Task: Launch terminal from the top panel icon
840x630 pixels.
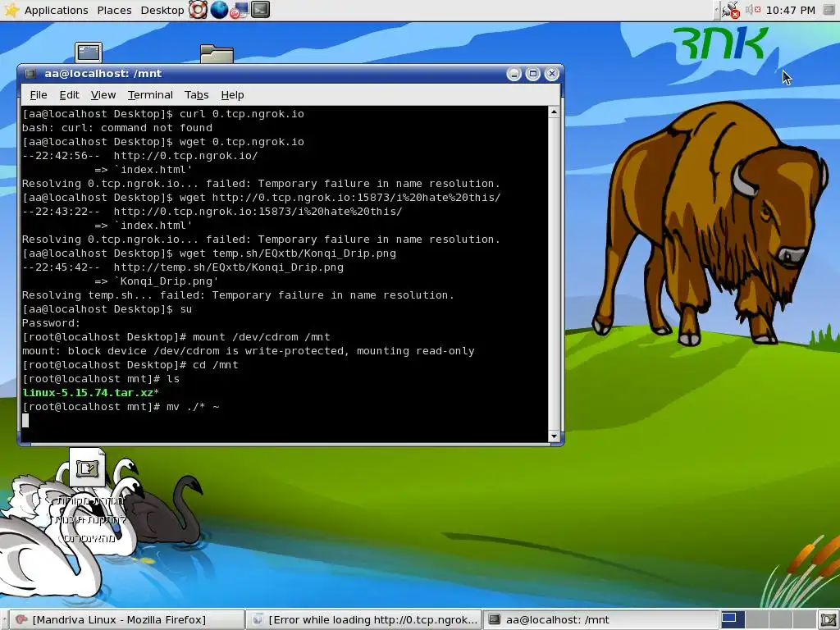Action: (260, 10)
